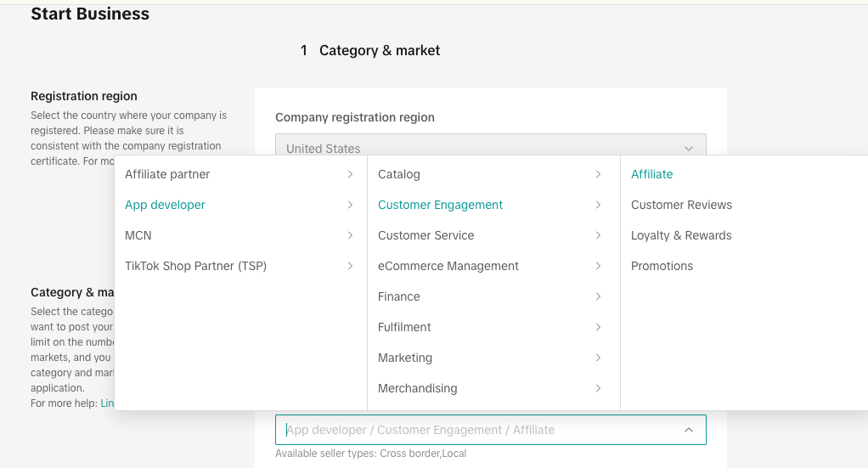Expand the Merchandising chevron arrow
868x468 pixels.
pyautogui.click(x=598, y=388)
